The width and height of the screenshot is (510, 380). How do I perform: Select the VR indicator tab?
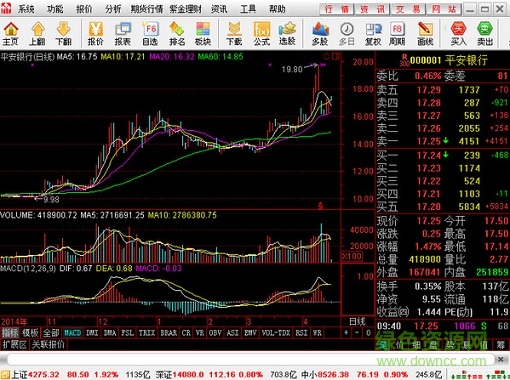coord(200,333)
